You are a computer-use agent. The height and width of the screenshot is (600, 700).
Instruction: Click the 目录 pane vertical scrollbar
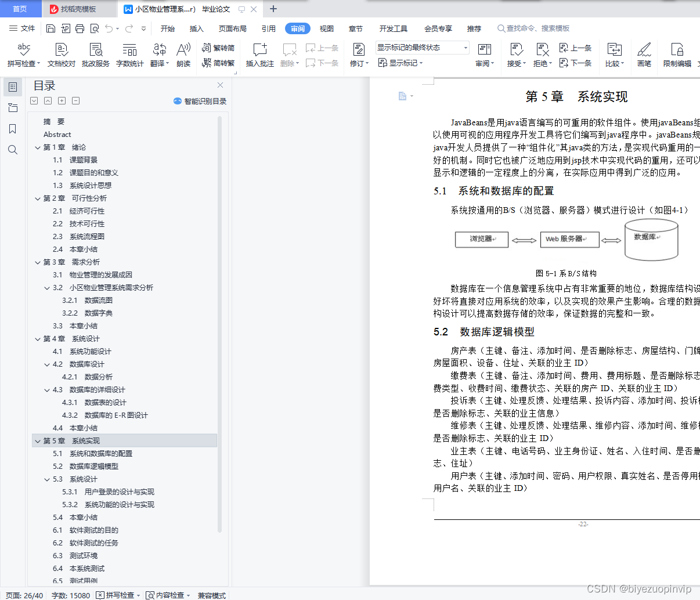(219, 324)
